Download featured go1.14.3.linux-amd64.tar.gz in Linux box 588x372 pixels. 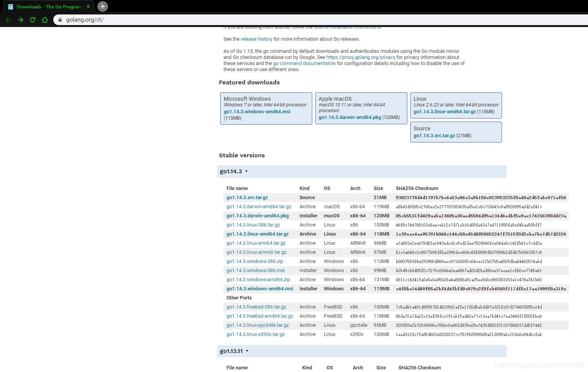(x=445, y=112)
